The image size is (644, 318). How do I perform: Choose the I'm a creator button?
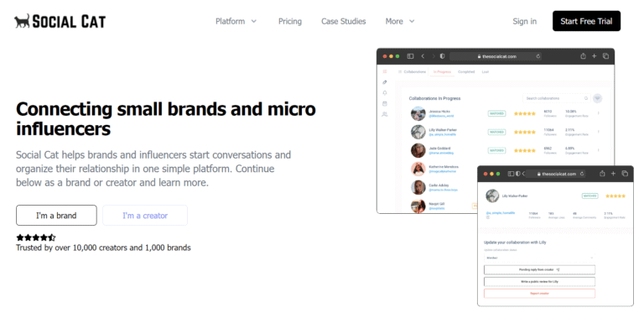click(145, 216)
